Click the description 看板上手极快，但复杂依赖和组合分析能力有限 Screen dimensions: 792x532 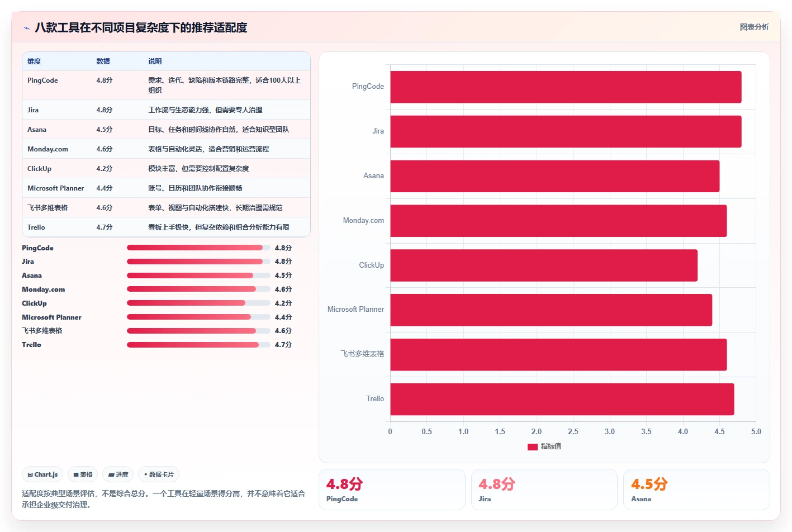(x=219, y=227)
